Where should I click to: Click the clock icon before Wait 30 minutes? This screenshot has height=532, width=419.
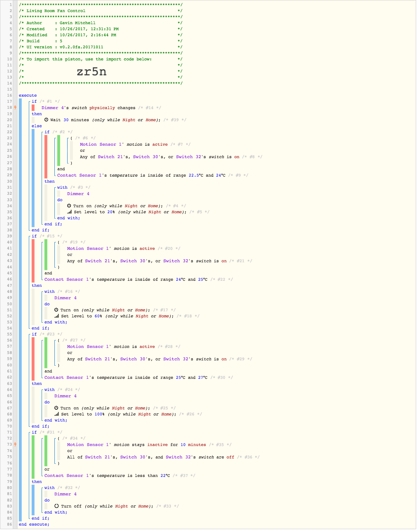click(x=46, y=120)
